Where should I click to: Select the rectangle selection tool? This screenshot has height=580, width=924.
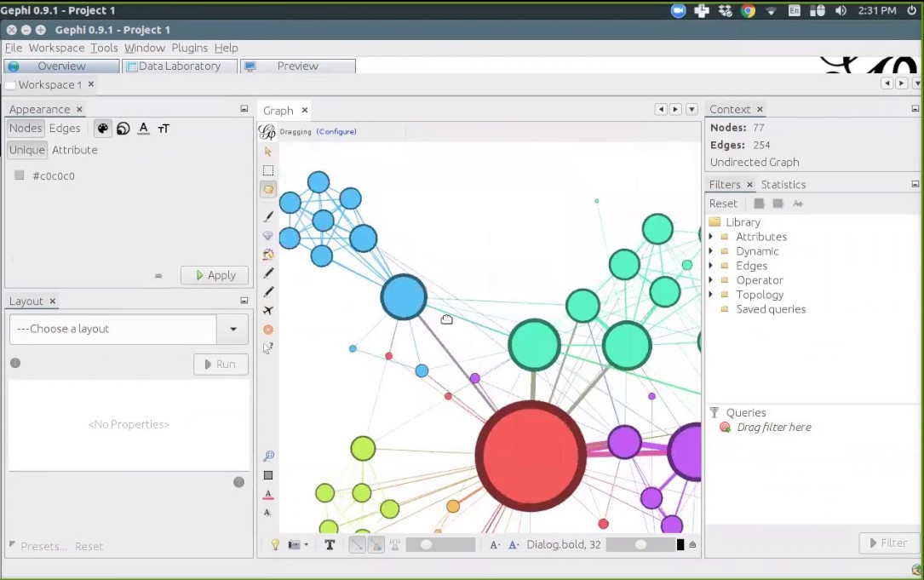coord(268,171)
